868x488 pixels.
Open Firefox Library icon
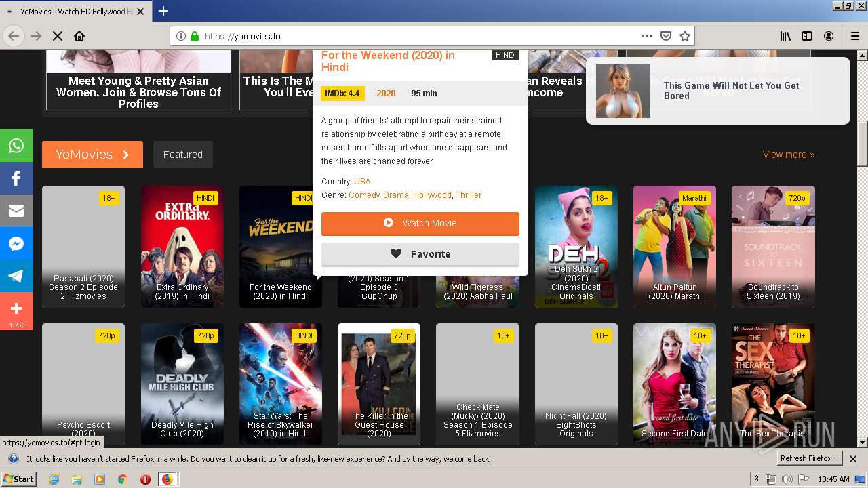pyautogui.click(x=785, y=36)
